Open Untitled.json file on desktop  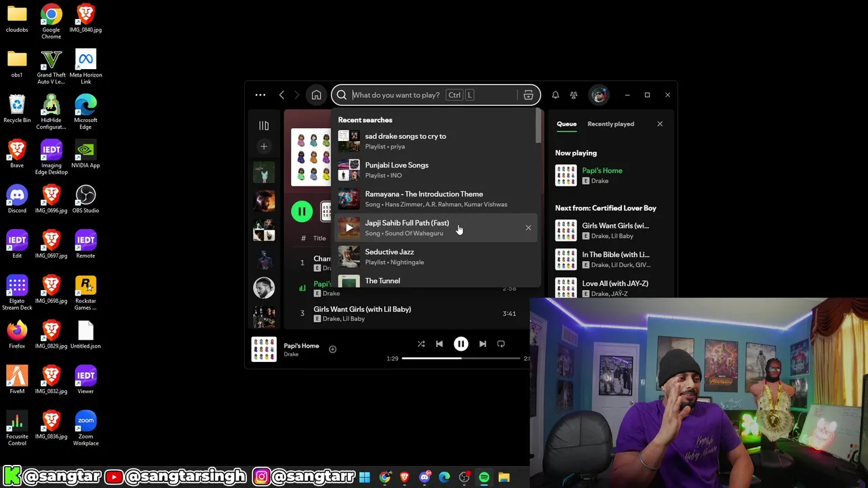click(85, 335)
